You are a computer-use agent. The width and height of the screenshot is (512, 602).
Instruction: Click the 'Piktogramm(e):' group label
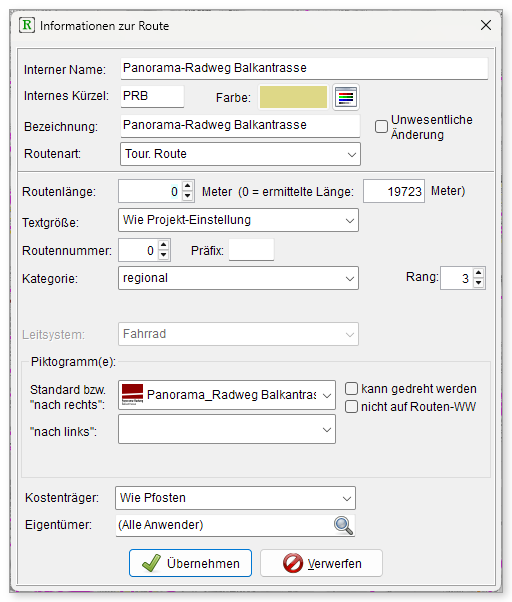[73, 362]
